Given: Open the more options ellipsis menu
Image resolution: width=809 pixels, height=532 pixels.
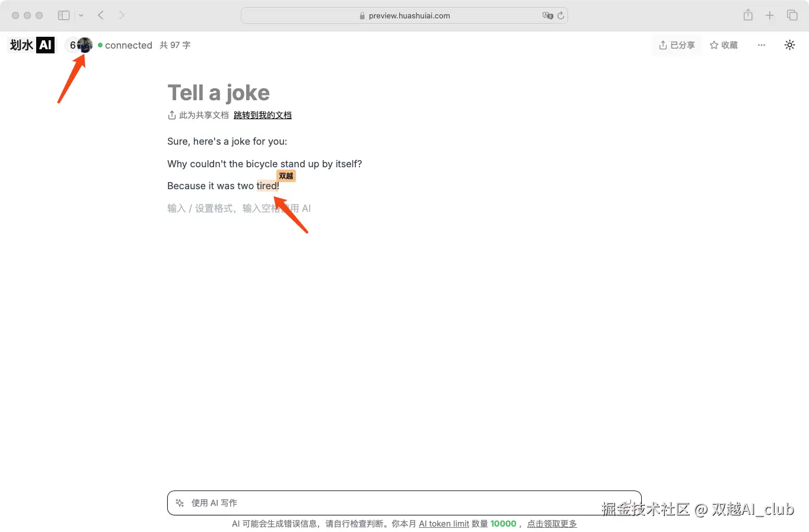Looking at the screenshot, I should point(761,44).
